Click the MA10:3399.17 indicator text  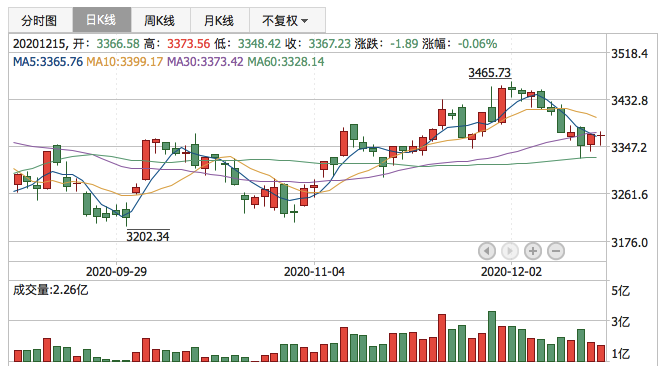click(124, 62)
